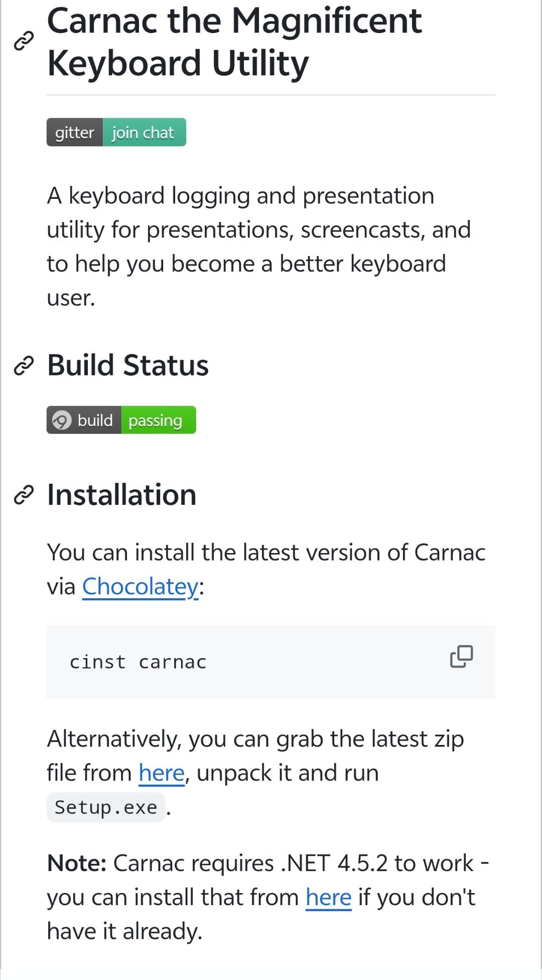This screenshot has width=542, height=980.
Task: Open the here link to install .NET
Action: pos(329,898)
